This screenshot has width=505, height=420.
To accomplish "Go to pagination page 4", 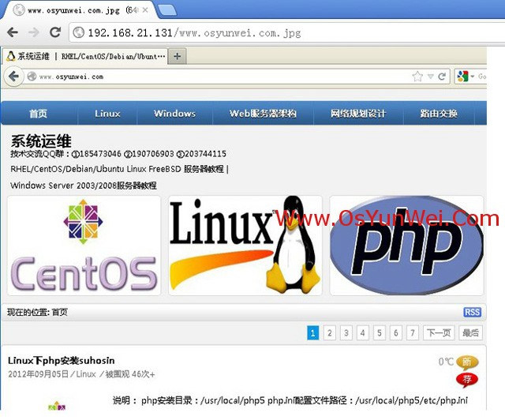I will (363, 332).
